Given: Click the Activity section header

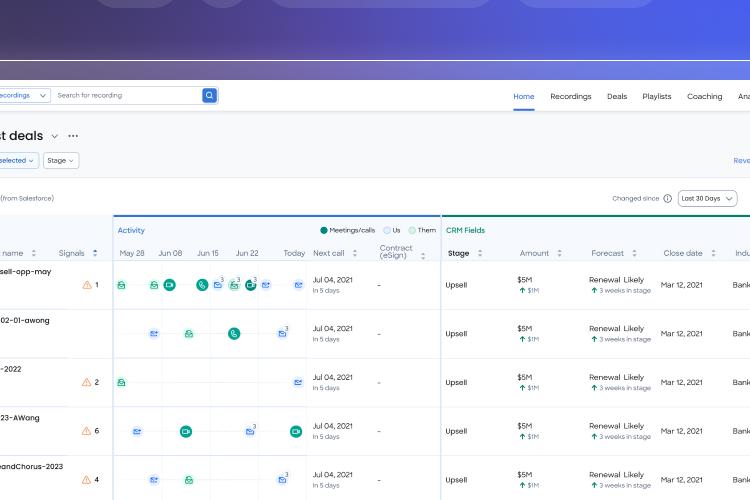Looking at the screenshot, I should 131,231.
